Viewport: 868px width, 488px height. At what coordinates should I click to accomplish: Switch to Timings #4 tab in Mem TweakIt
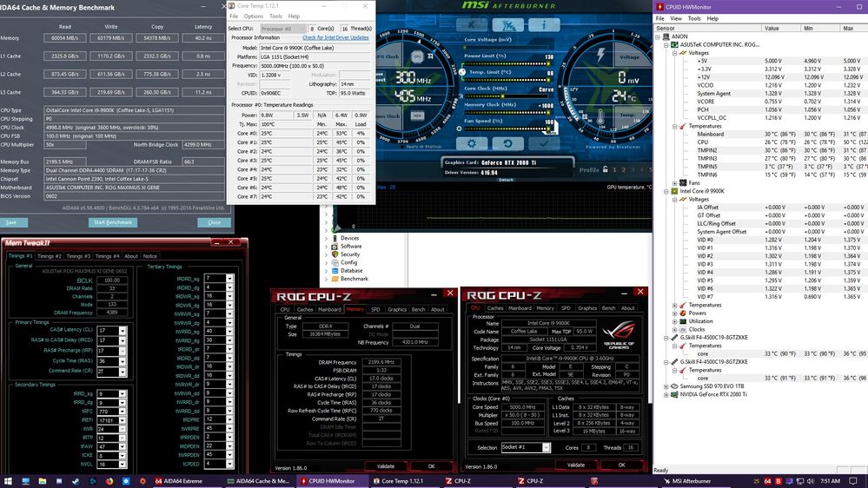(107, 256)
